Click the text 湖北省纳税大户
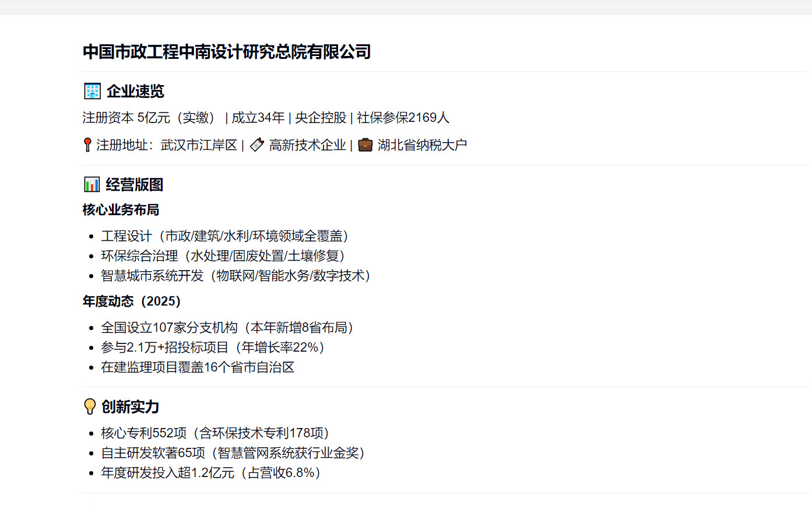The height and width of the screenshot is (505, 812). pos(422,145)
